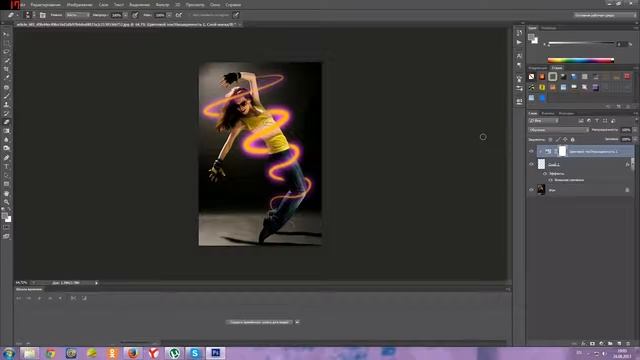Viewport: 640px width, 360px height.
Task: Click the Hue/Saturation layer mask thumbnail
Action: (562, 151)
